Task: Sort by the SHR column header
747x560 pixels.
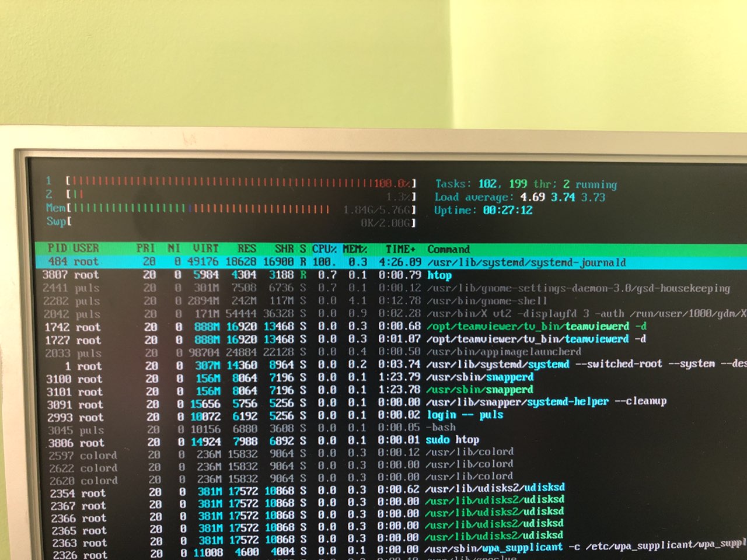Action: pyautogui.click(x=284, y=249)
